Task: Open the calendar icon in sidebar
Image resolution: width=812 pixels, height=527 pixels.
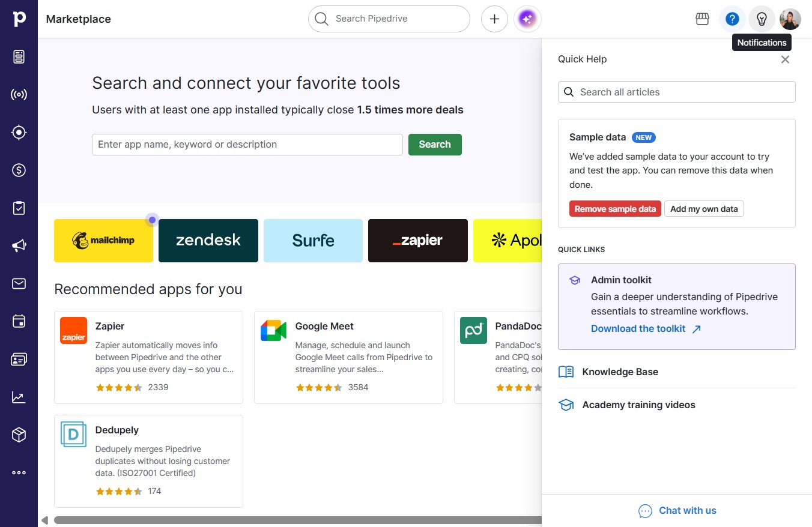Action: pos(19,321)
